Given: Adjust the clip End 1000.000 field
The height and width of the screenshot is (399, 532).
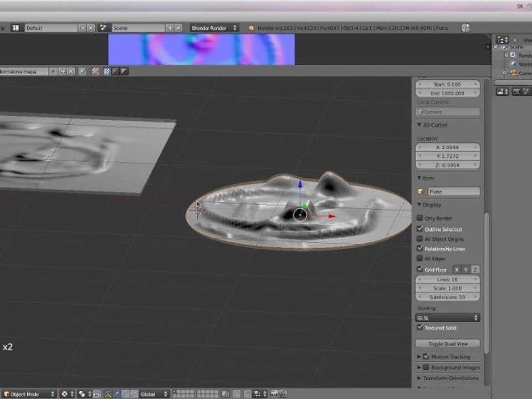Looking at the screenshot, I should click(448, 93).
